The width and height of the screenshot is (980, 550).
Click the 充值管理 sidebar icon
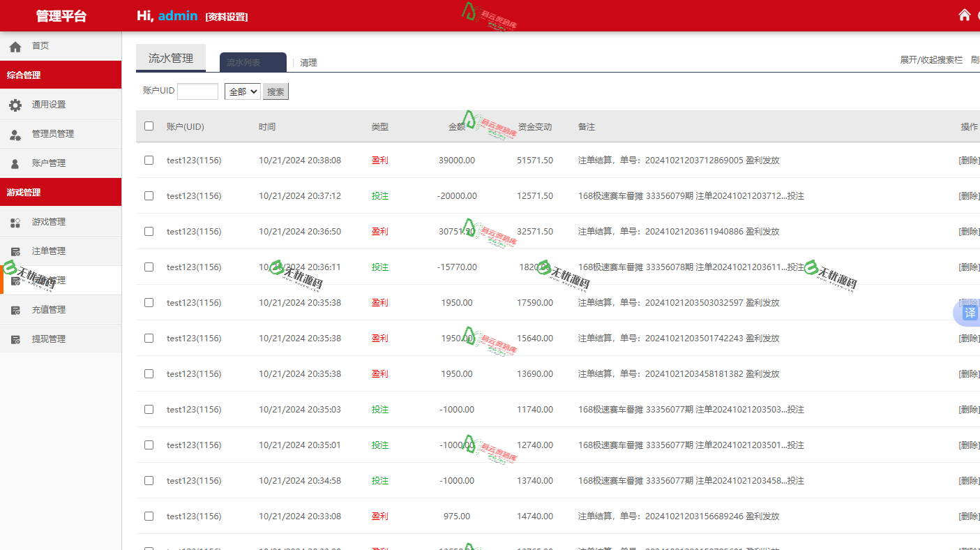pyautogui.click(x=15, y=311)
